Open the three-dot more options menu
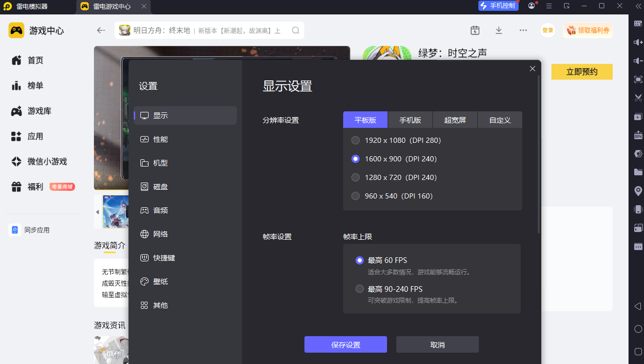The width and height of the screenshot is (644, 364). coord(523,30)
